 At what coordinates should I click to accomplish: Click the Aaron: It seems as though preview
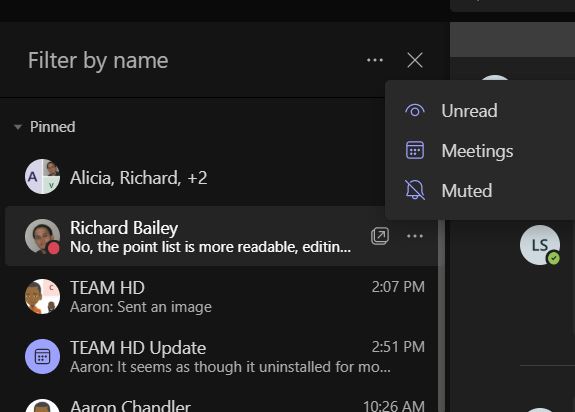pyautogui.click(x=230, y=367)
